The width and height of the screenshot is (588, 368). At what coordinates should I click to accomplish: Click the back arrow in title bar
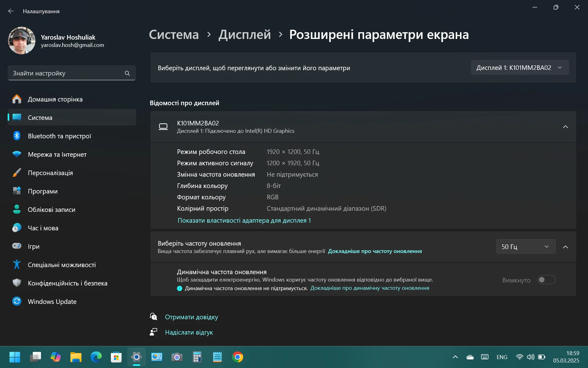click(11, 11)
